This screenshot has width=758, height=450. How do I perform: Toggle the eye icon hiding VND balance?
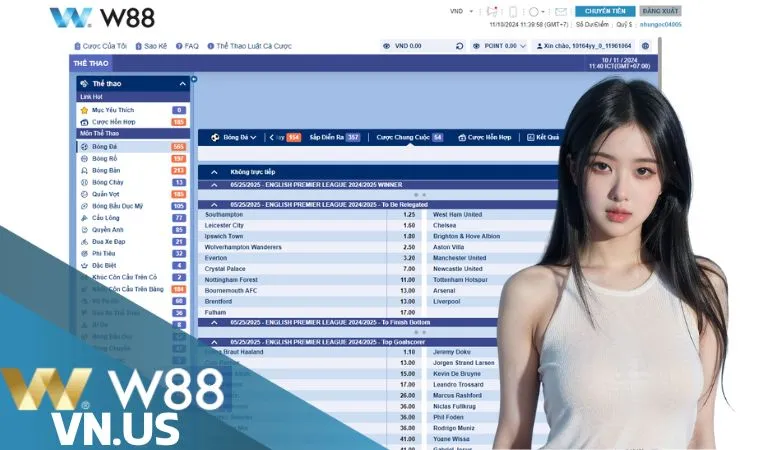(x=387, y=46)
